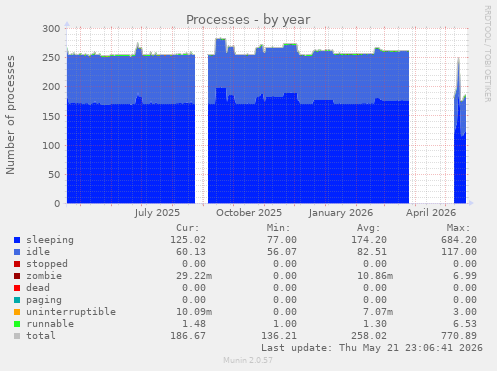Click the stopped row current value 0.00
Viewport: 497px width, 371px height.
coord(194,264)
